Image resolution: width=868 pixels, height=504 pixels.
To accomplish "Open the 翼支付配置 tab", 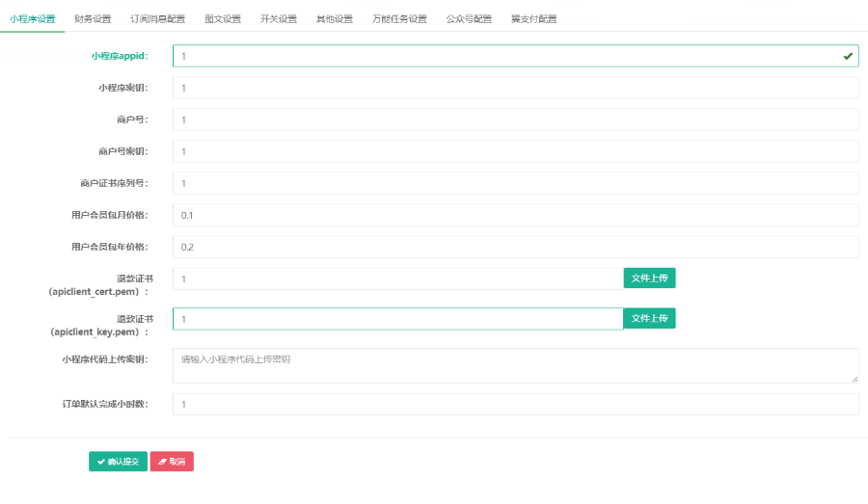I will coord(533,19).
